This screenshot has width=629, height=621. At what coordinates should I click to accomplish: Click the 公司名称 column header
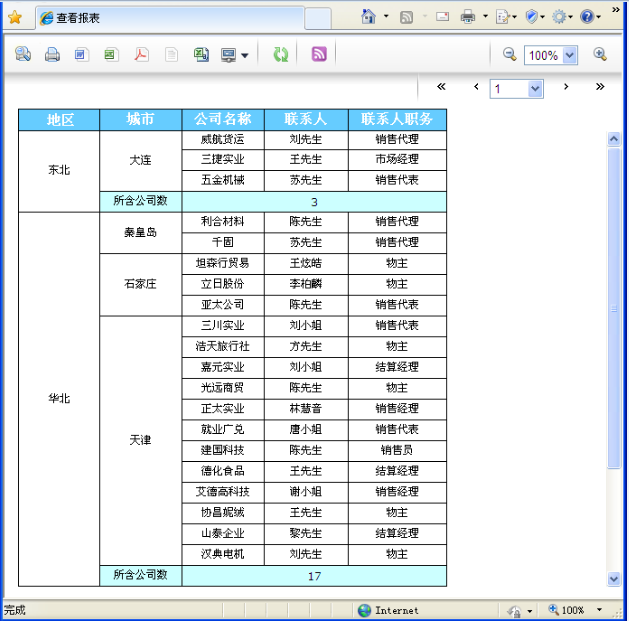tap(223, 120)
